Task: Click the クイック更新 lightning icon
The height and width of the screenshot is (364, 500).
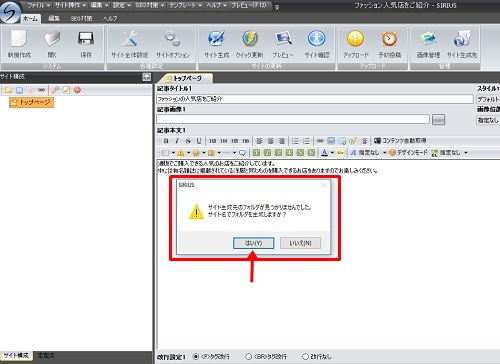Action: 250,39
